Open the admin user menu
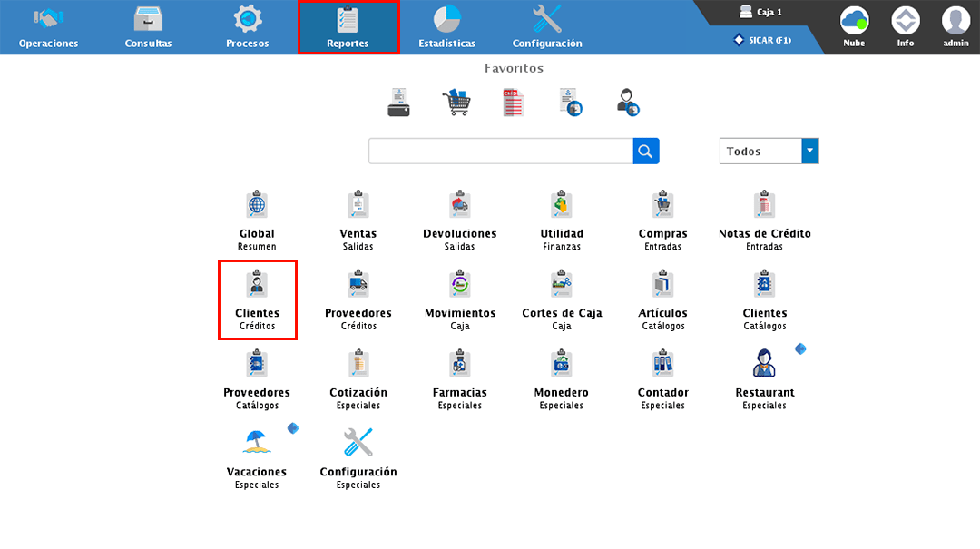980x549 pixels. (x=955, y=25)
